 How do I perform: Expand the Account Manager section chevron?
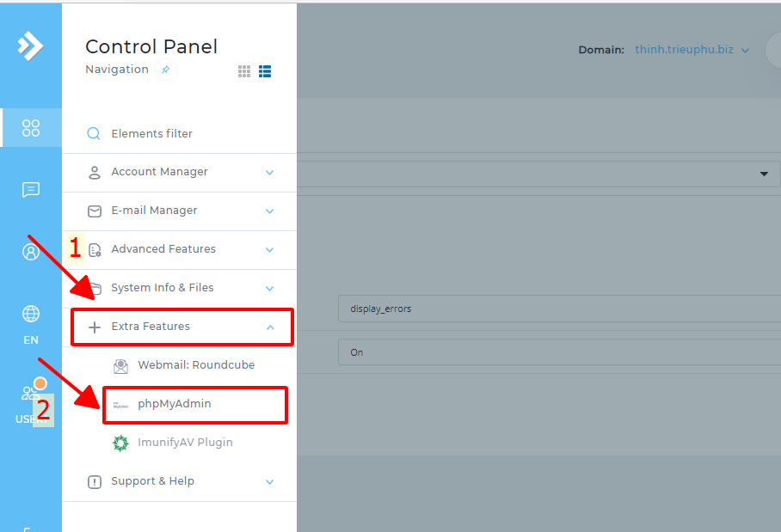pyautogui.click(x=269, y=173)
